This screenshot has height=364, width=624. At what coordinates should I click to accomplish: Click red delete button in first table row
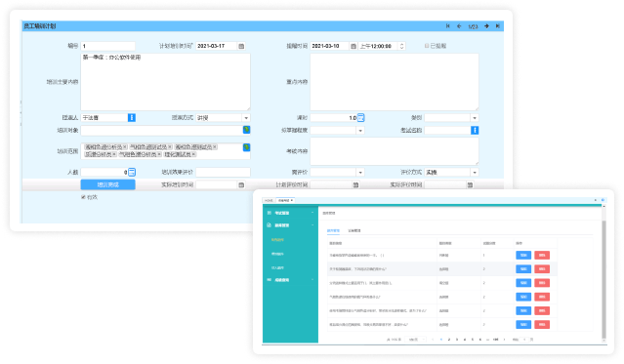point(542,256)
